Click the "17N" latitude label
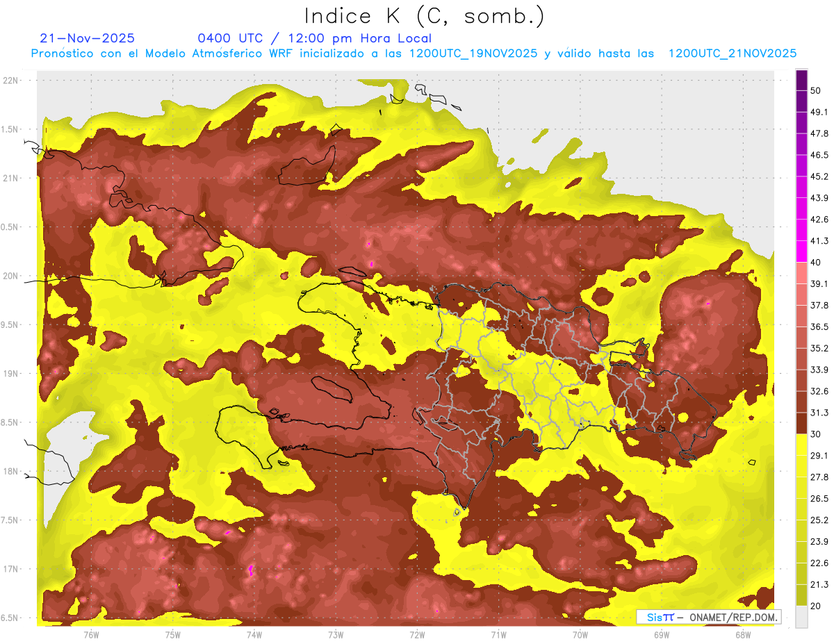The image size is (834, 644). tap(10, 570)
